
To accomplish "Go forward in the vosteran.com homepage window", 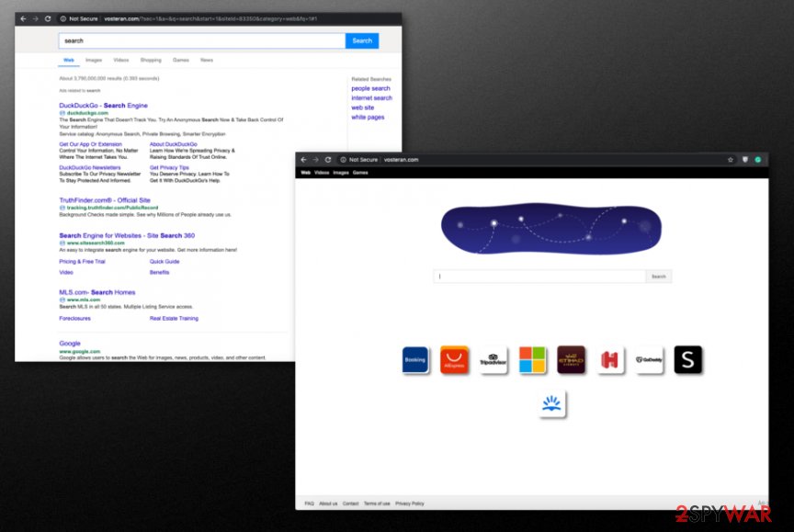I will (315, 160).
